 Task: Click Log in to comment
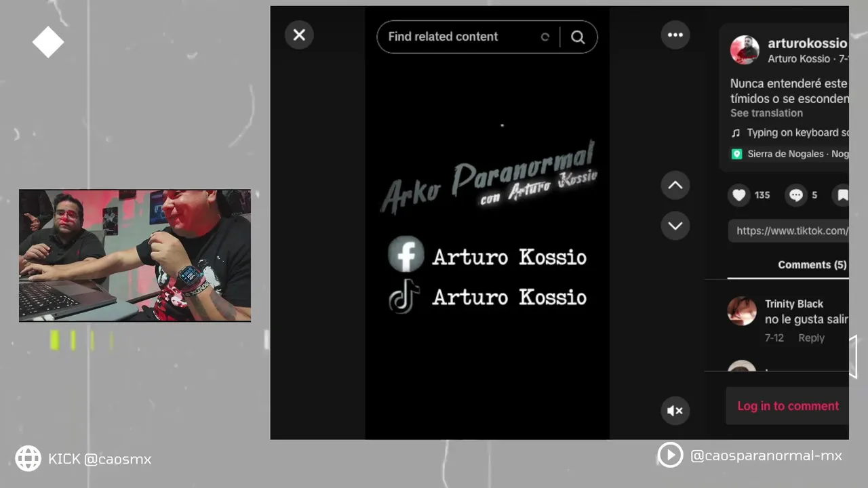[x=788, y=406]
